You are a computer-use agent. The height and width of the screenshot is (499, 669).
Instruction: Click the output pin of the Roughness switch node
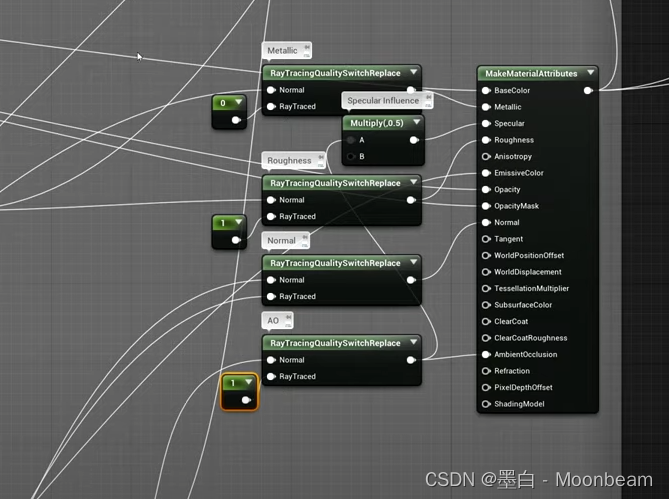point(411,200)
